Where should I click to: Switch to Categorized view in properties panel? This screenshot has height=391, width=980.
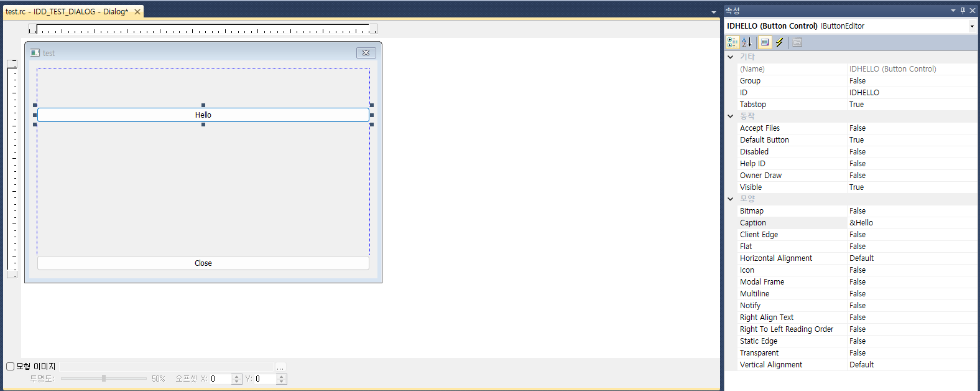coord(733,42)
